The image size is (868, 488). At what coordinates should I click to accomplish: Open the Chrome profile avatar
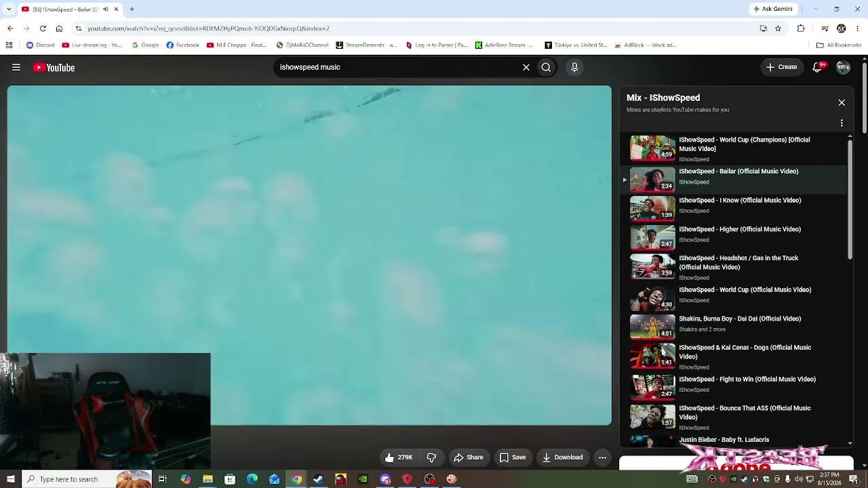click(x=842, y=28)
